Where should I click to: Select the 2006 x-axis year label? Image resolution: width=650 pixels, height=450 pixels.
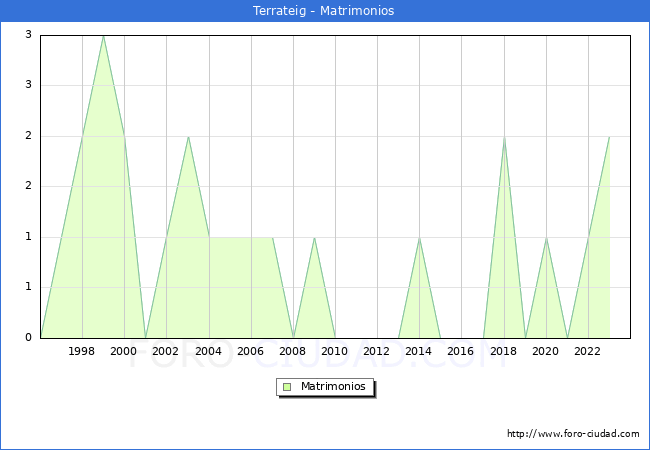pyautogui.click(x=251, y=351)
